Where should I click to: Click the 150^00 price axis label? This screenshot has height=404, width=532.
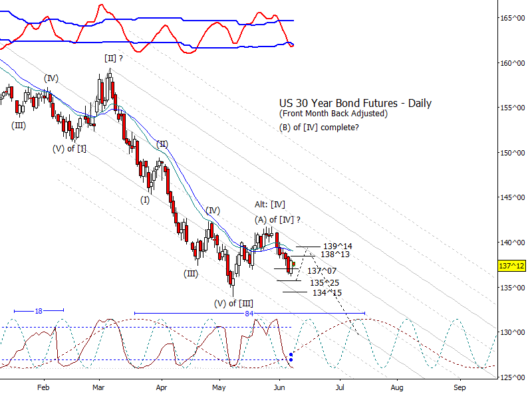point(512,153)
